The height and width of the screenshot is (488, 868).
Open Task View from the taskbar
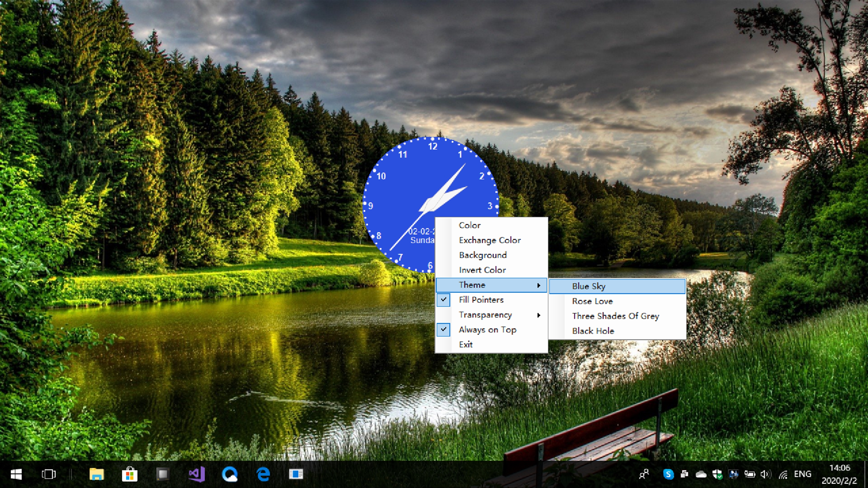(49, 474)
